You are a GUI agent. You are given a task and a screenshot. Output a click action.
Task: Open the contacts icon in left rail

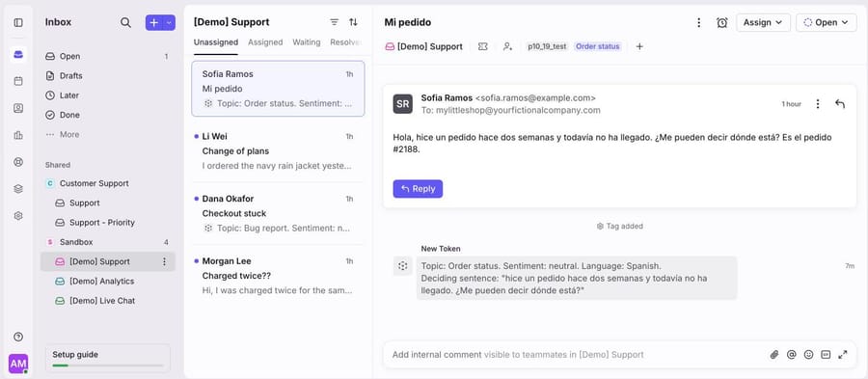point(18,108)
